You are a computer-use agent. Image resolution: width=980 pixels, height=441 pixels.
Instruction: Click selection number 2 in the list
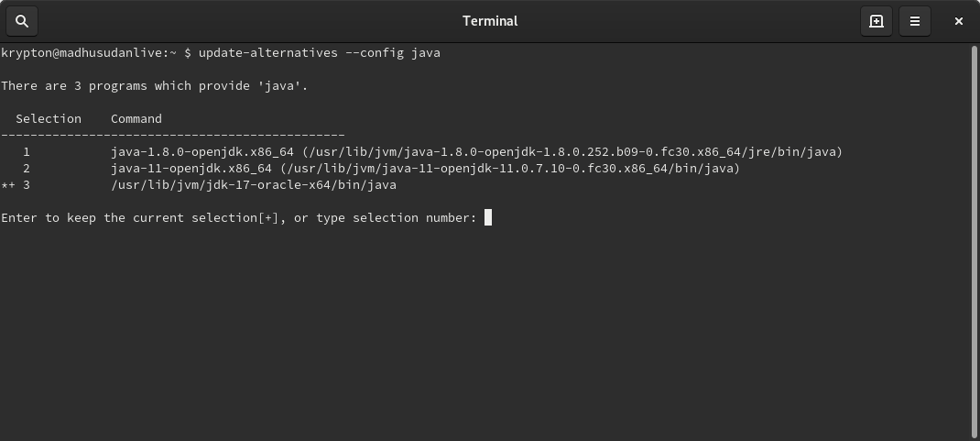coord(27,169)
